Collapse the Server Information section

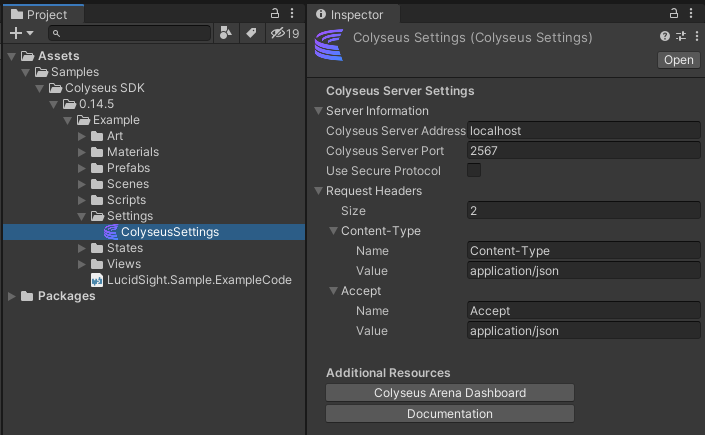pyautogui.click(x=318, y=111)
